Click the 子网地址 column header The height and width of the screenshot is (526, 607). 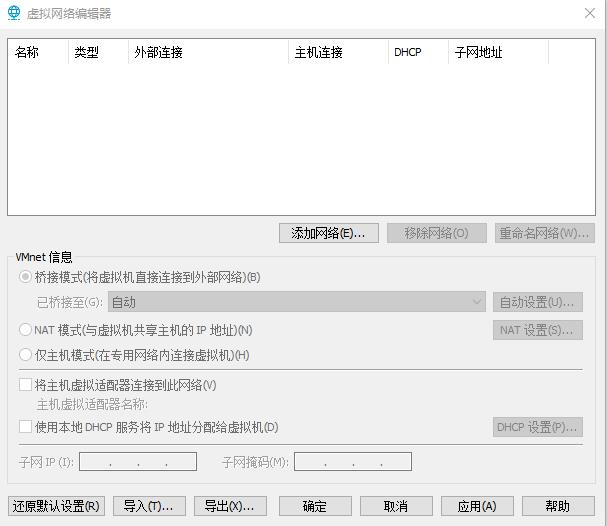coord(497,53)
